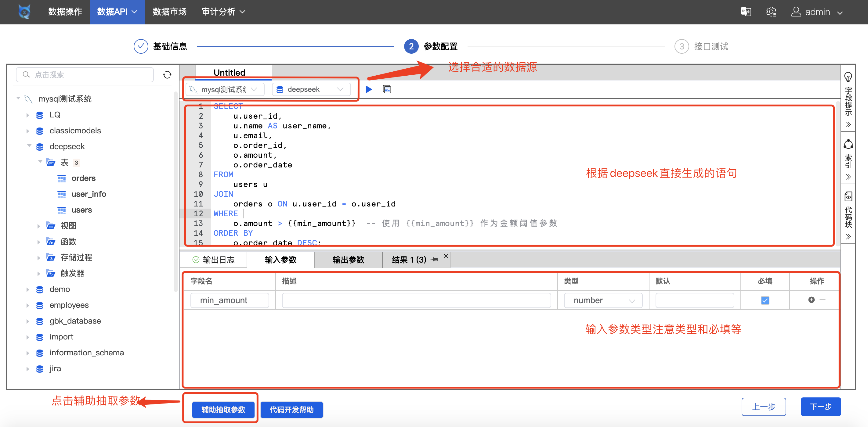The height and width of the screenshot is (427, 868).
Task: Uncheck the 必填 checkbox for min_amount
Action: click(x=765, y=300)
